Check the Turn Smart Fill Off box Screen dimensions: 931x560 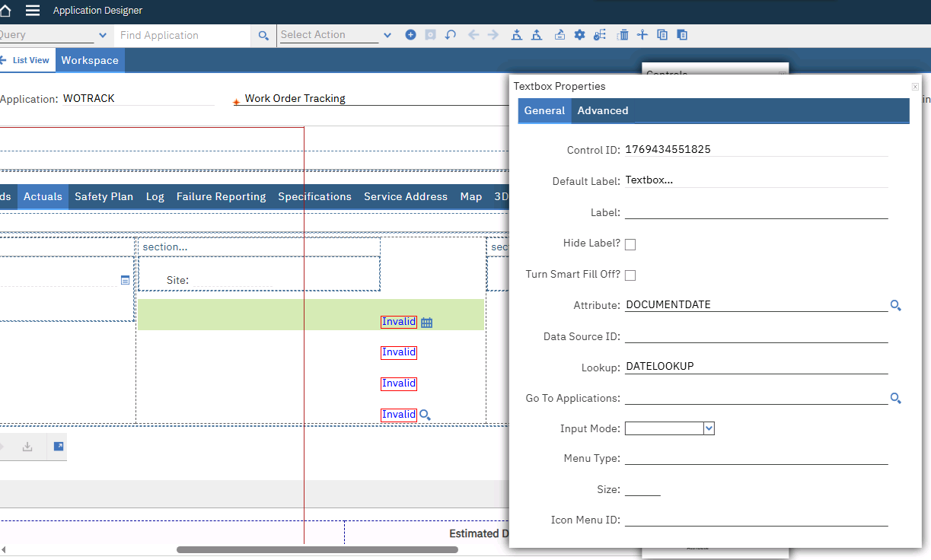coord(630,275)
